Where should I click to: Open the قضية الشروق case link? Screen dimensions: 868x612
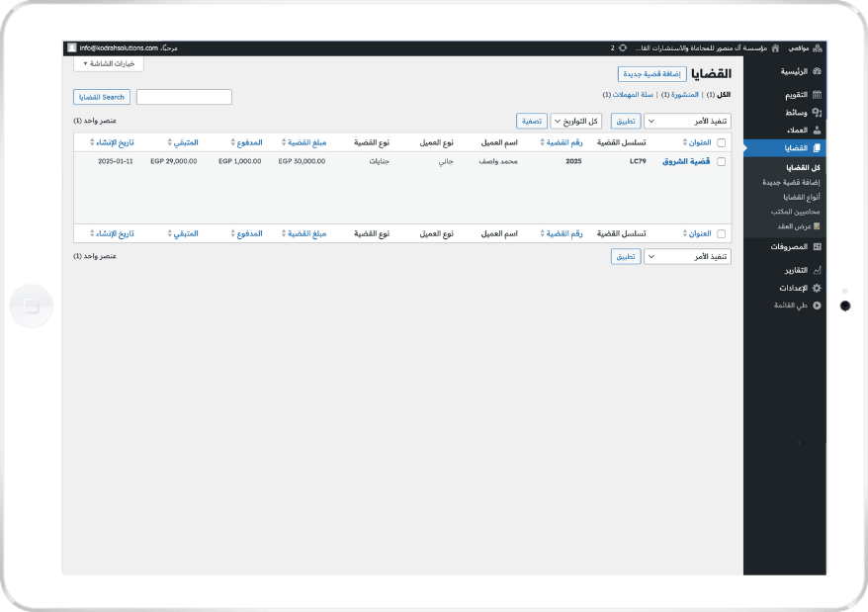tap(686, 162)
